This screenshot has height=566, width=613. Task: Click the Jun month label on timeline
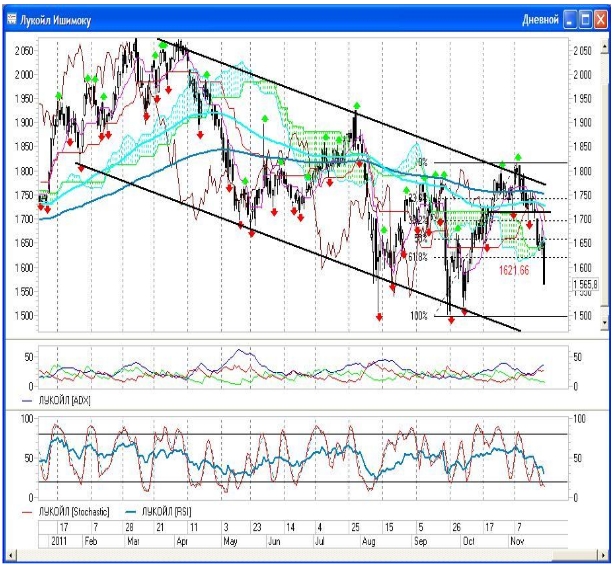[274, 541]
